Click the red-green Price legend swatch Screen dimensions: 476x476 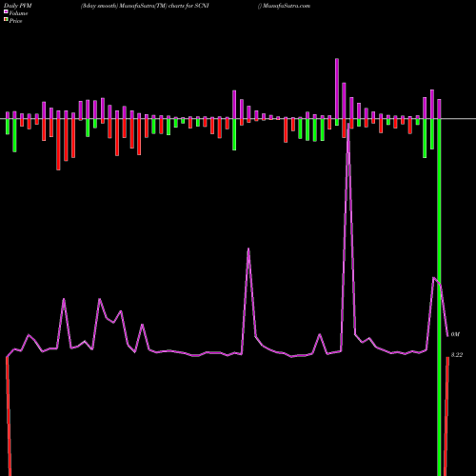click(x=6, y=20)
